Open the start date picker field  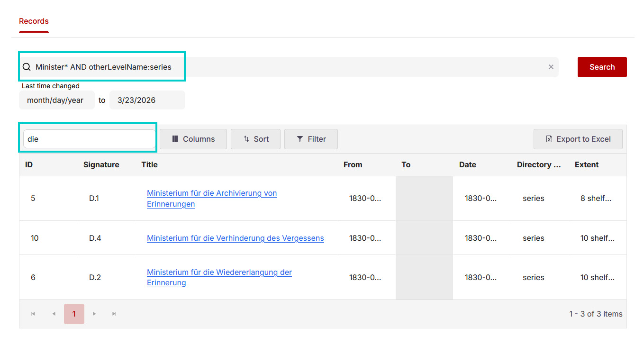pos(56,100)
